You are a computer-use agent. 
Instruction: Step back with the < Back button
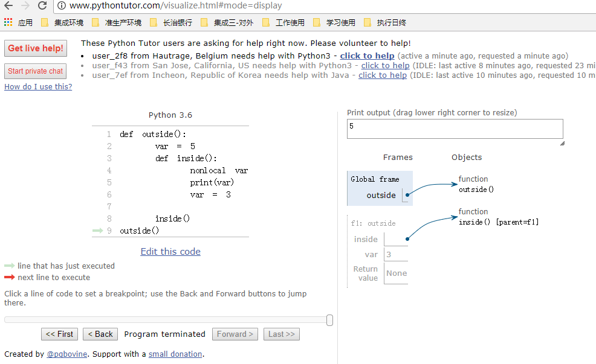click(x=100, y=334)
